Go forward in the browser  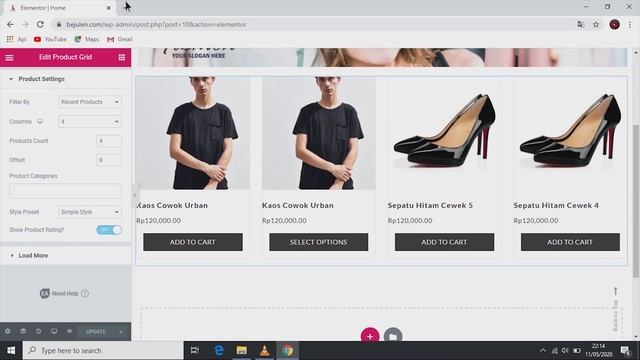[x=25, y=24]
